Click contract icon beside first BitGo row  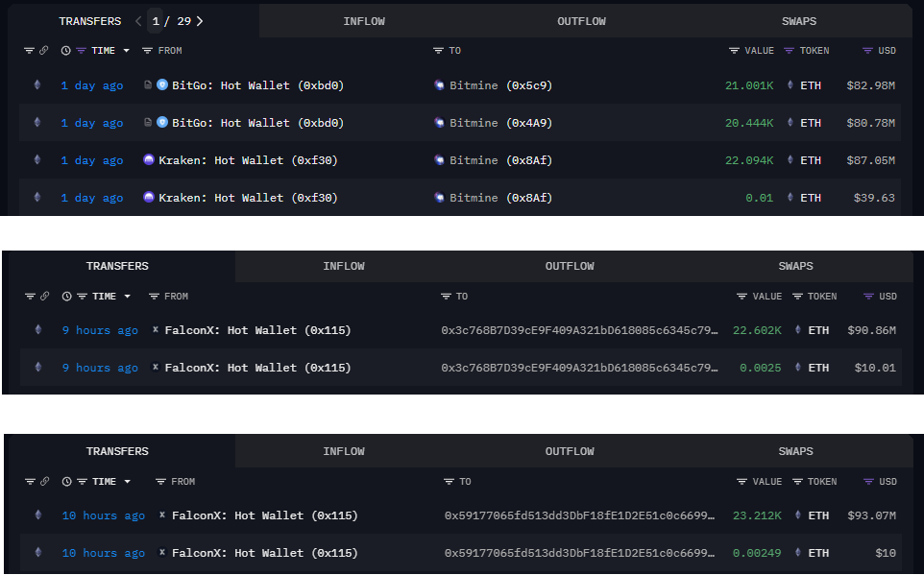click(148, 84)
